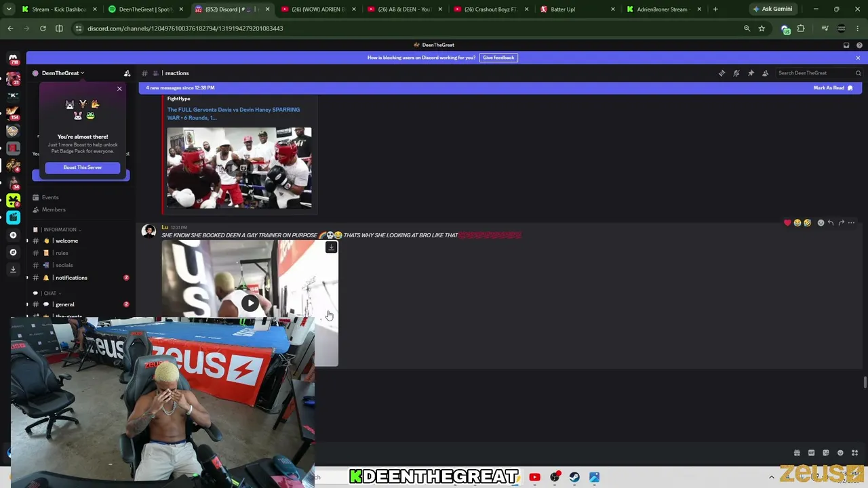Reply to Lu's message arrow icon
868x488 pixels.
point(831,223)
